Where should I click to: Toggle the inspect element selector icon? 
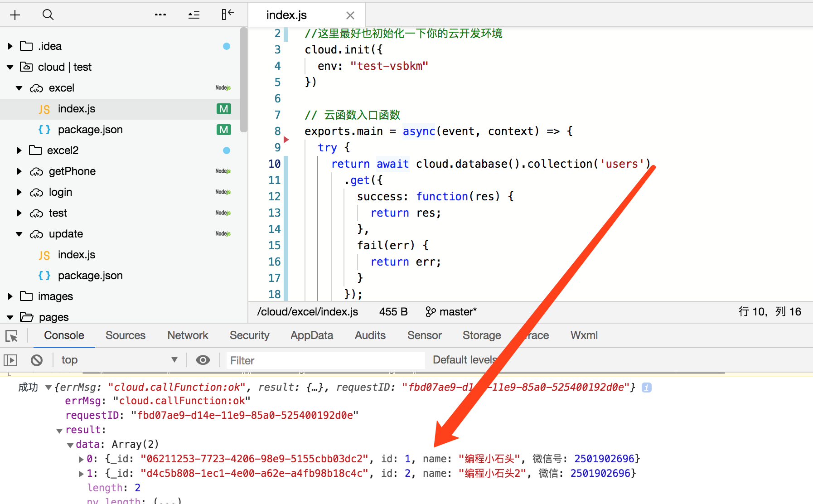(12, 336)
